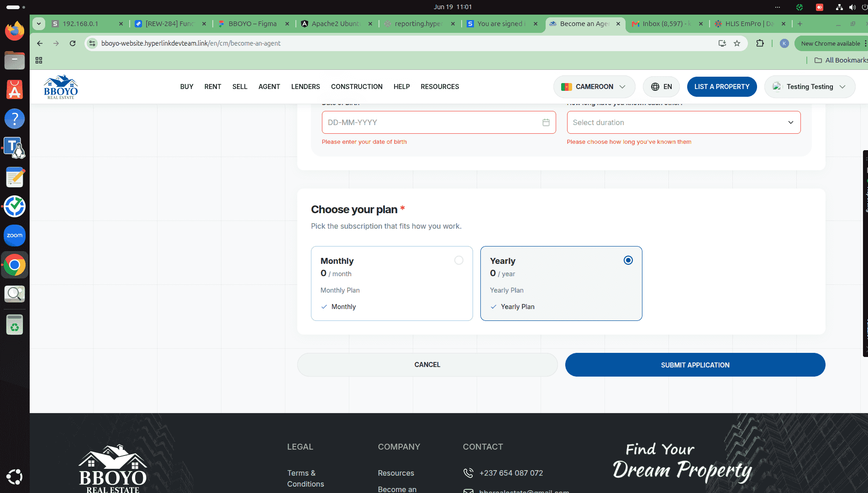
Task: Click the CANCEL button
Action: pyautogui.click(x=427, y=365)
